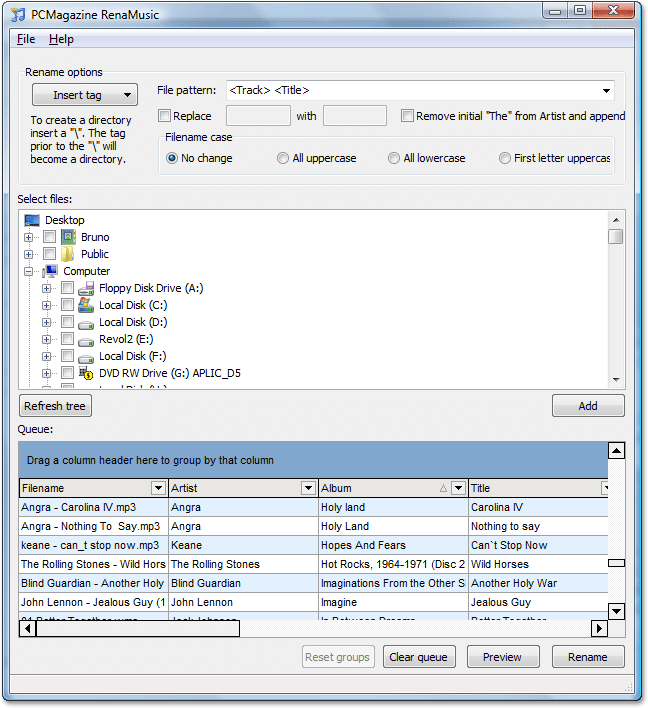Image resolution: width=648 pixels, height=708 pixels.
Task: Enable the Replace checkbox
Action: 165,116
